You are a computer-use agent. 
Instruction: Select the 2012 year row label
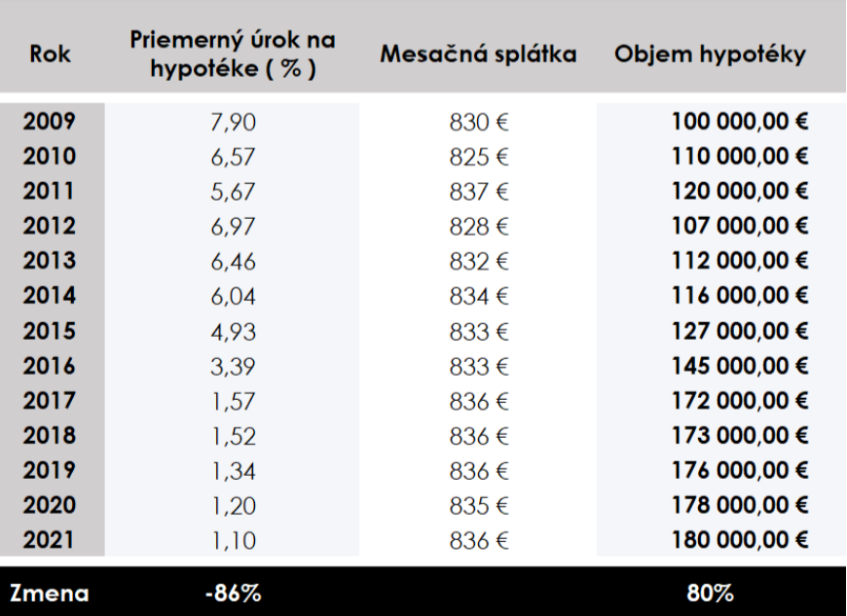50,223
